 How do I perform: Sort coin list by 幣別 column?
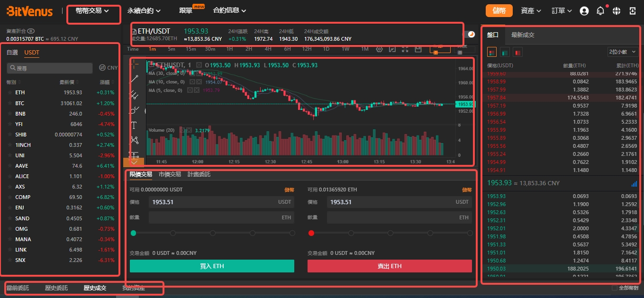13,82
